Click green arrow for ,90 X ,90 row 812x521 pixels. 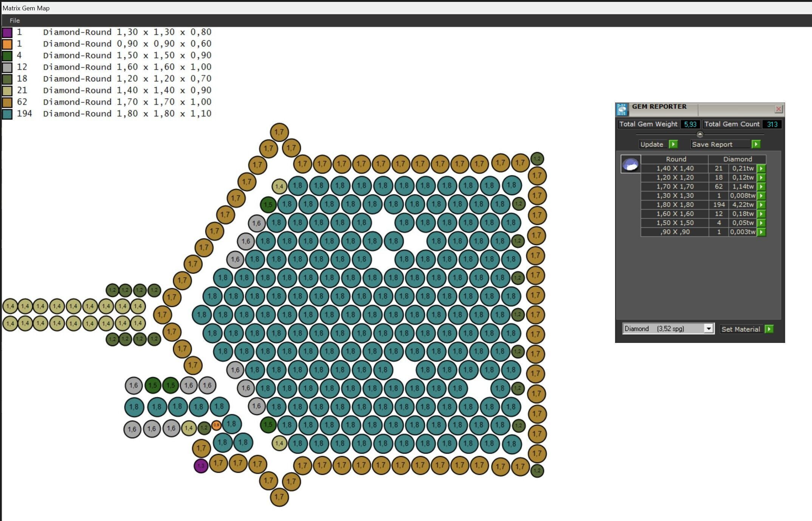[761, 232]
